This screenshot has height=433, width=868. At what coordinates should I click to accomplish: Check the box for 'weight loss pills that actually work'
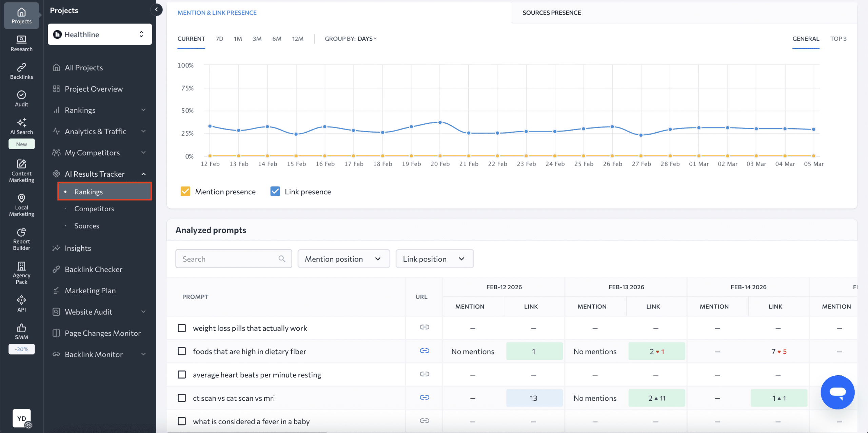pyautogui.click(x=182, y=328)
